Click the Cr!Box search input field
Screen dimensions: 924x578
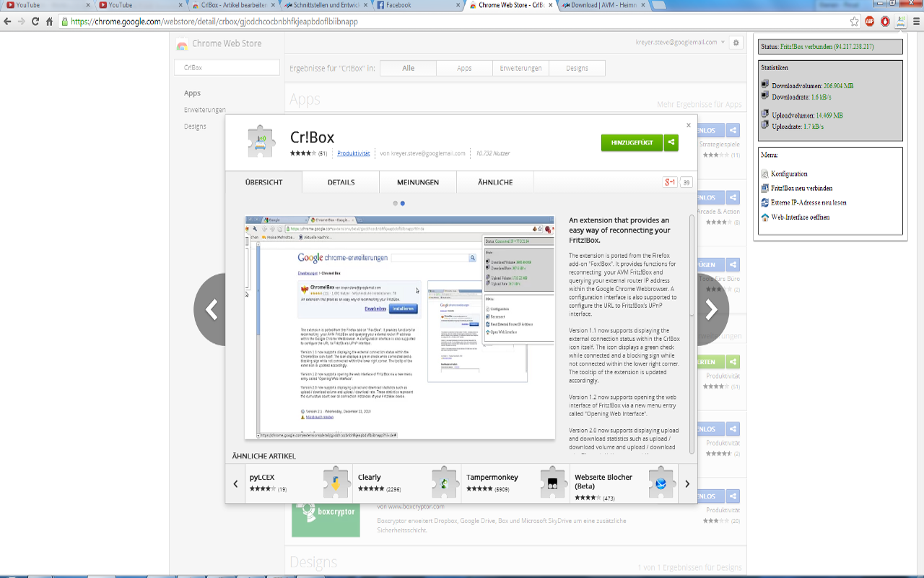[227, 67]
